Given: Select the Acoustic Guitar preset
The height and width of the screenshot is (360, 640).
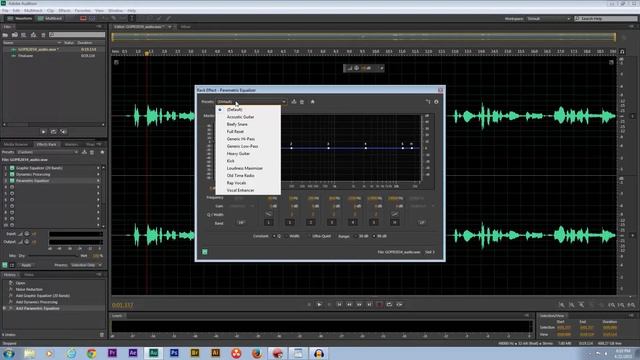Looking at the screenshot, I should pyautogui.click(x=240, y=117).
